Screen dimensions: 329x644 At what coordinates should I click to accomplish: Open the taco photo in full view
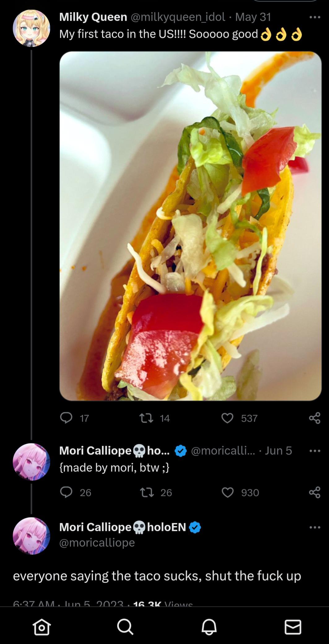(x=190, y=226)
